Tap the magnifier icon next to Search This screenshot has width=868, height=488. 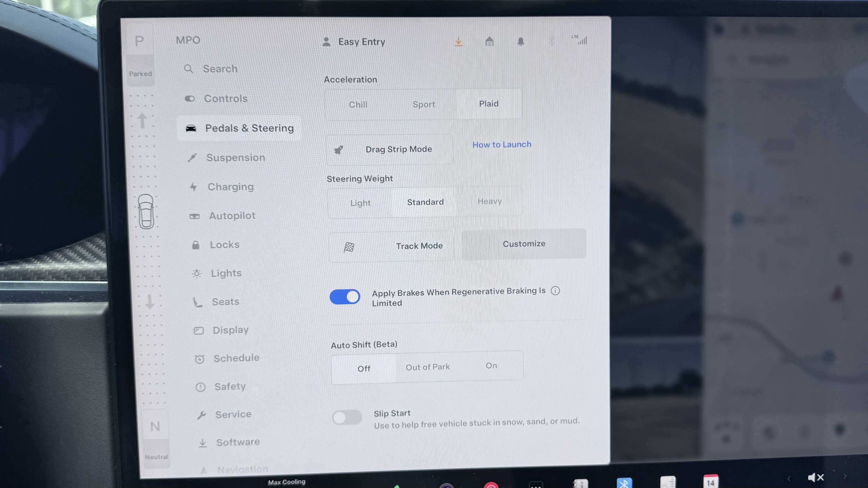tap(188, 69)
